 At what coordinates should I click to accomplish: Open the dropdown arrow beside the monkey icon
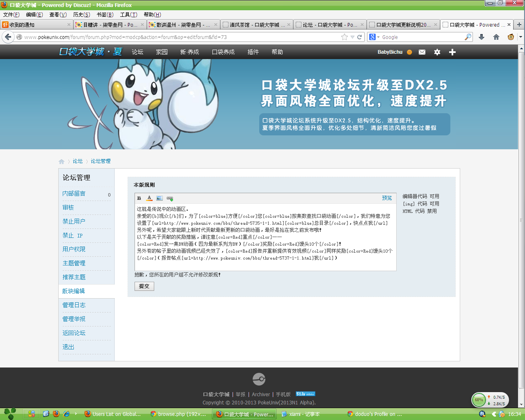point(520,37)
